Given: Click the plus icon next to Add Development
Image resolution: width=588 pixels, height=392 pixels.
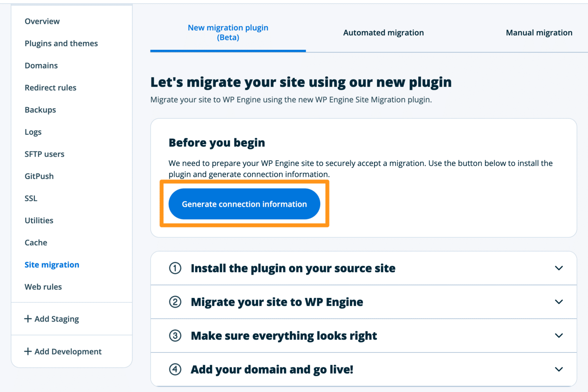Looking at the screenshot, I should point(28,351).
